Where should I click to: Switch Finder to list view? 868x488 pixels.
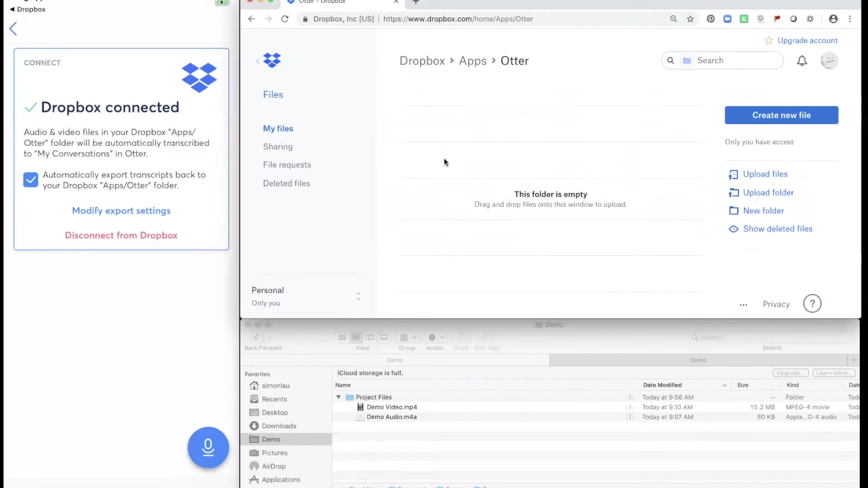coord(356,338)
